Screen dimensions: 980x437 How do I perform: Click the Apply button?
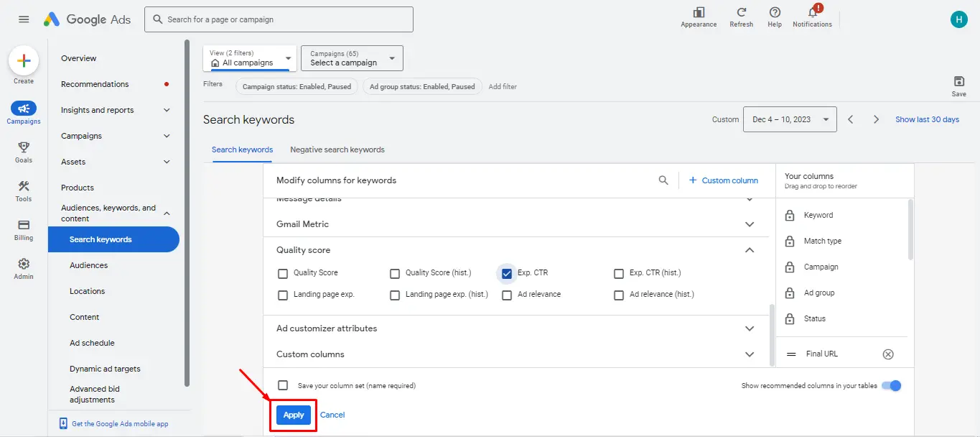(294, 415)
